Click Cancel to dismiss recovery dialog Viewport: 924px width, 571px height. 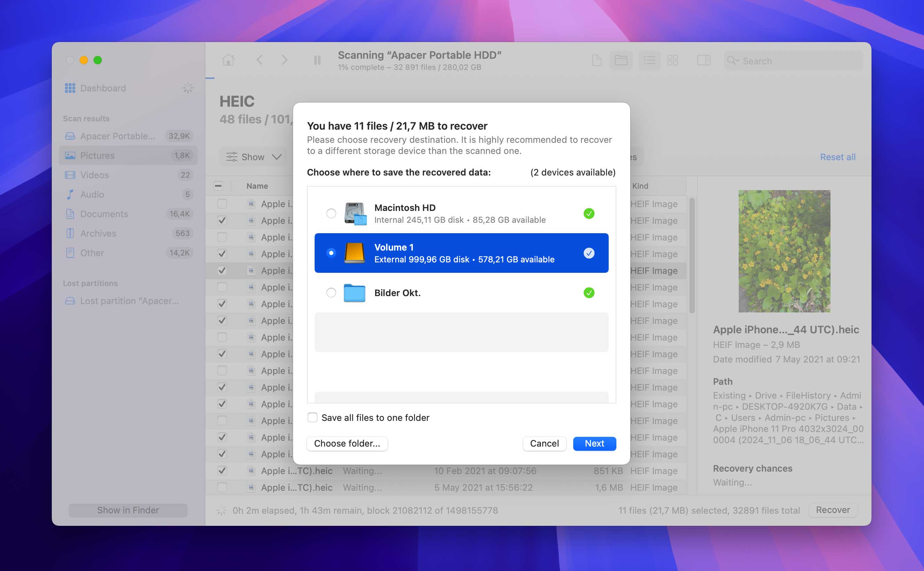pyautogui.click(x=544, y=443)
